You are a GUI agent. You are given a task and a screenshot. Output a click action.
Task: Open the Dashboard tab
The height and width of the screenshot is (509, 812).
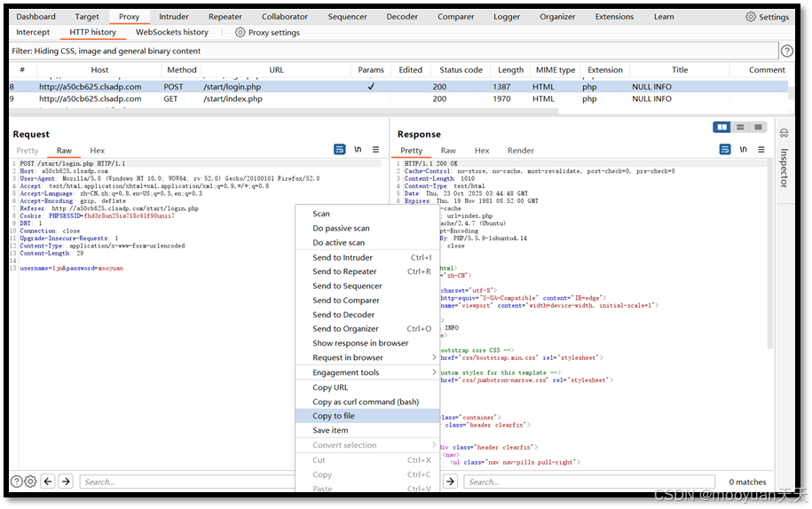(x=35, y=17)
